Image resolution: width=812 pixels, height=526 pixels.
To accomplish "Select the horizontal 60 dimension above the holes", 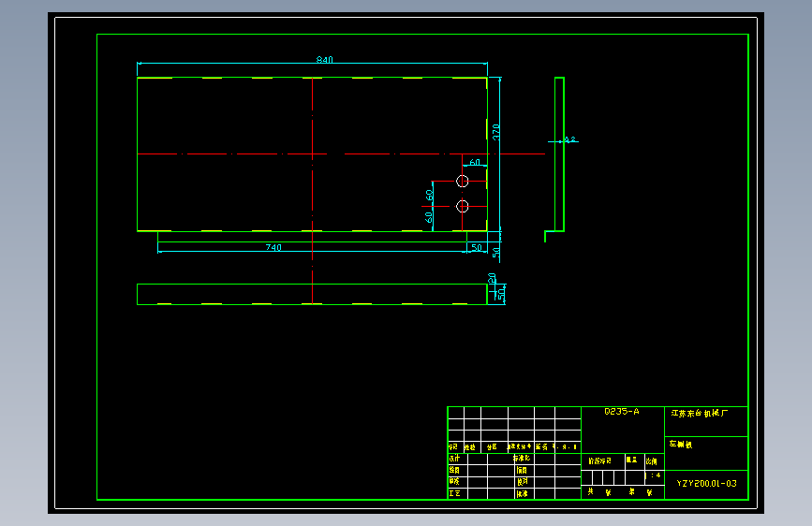I will point(475,162).
